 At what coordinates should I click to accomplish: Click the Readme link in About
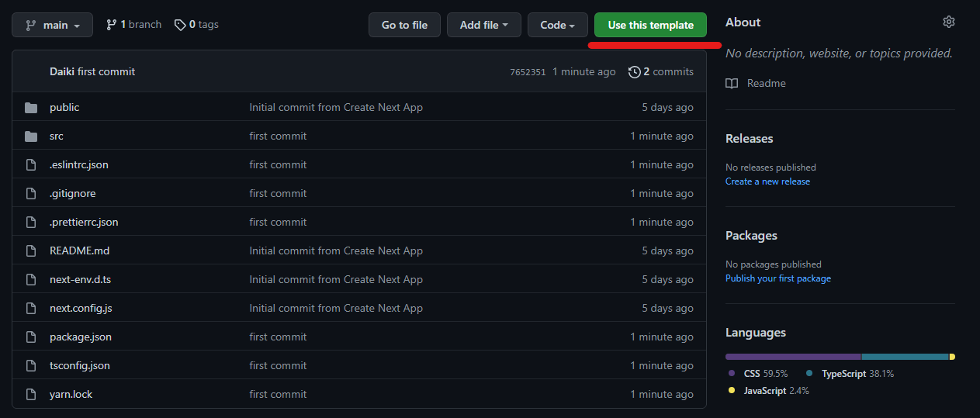[766, 83]
